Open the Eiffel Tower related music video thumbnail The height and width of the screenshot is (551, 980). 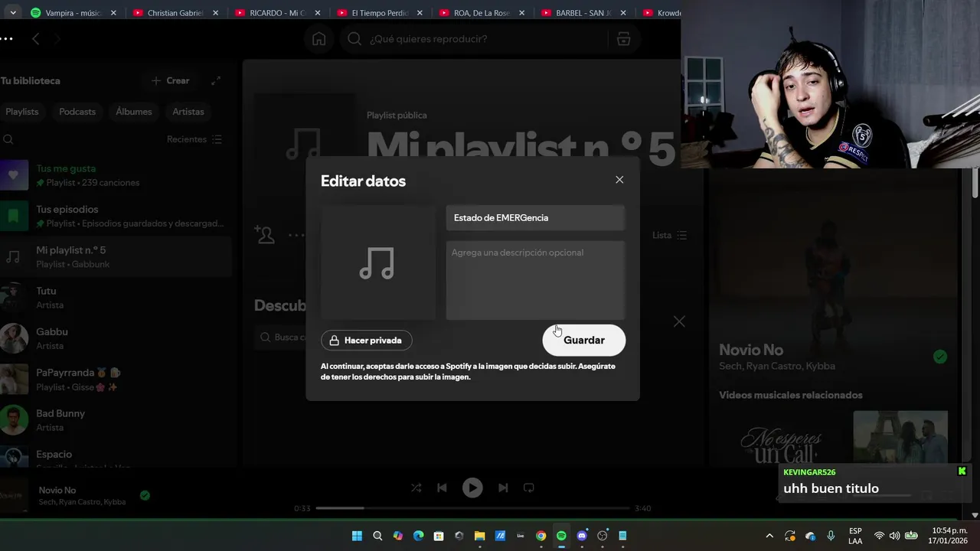tap(900, 437)
